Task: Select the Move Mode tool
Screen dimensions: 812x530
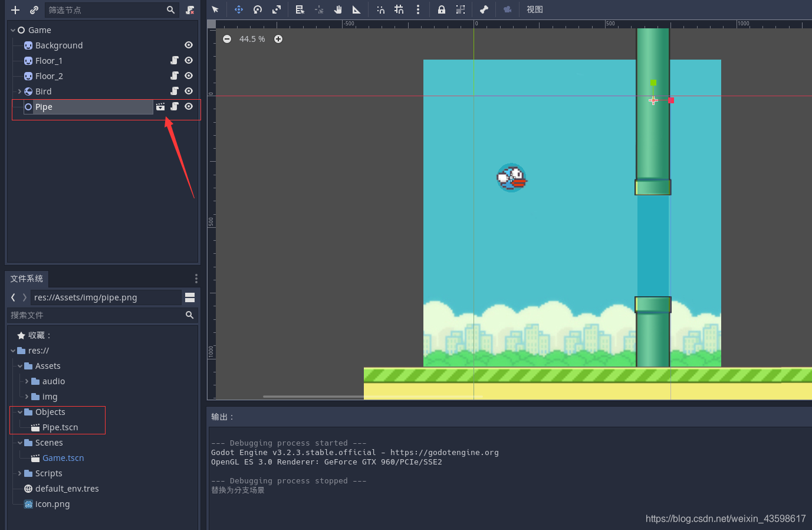Action: [x=238, y=9]
